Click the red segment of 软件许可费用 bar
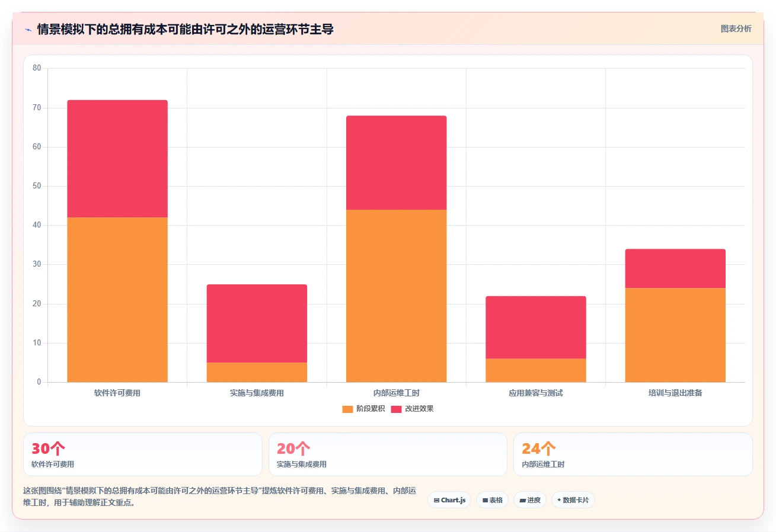 click(x=117, y=159)
